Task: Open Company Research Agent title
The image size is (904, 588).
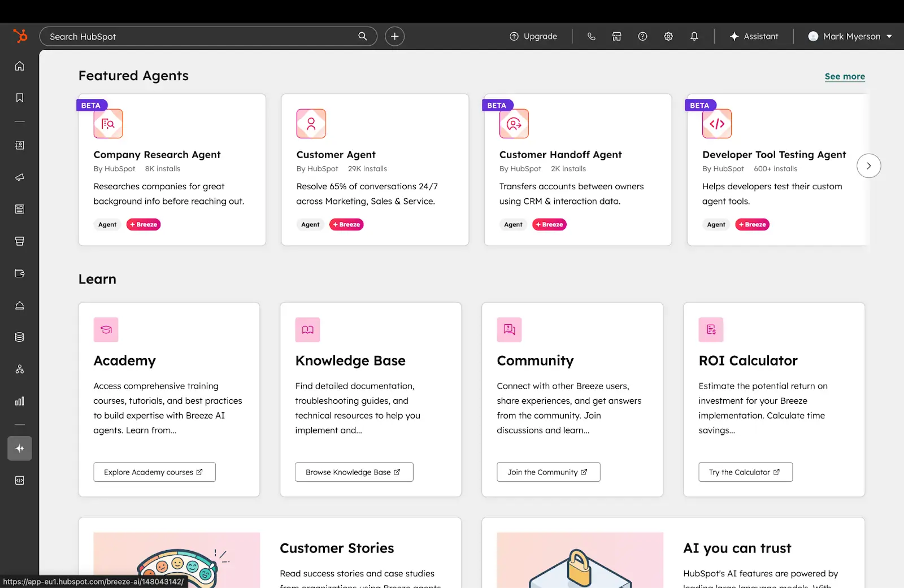Action: point(157,155)
